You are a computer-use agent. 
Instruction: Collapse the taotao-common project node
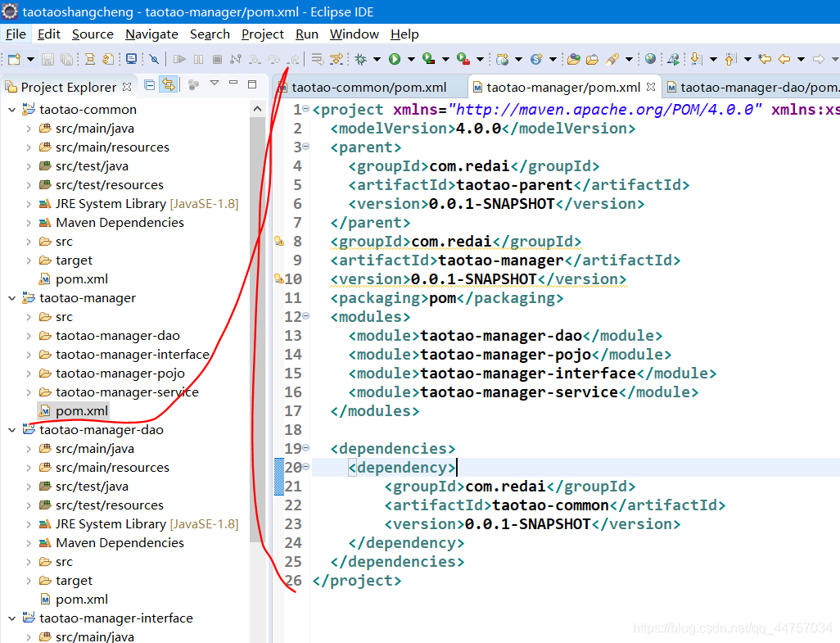point(11,110)
